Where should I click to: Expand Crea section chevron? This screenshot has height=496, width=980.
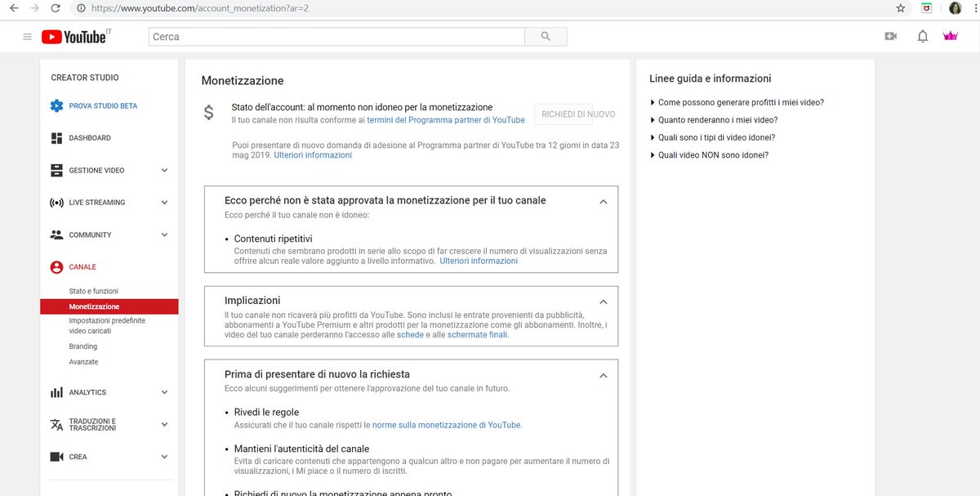(164, 457)
